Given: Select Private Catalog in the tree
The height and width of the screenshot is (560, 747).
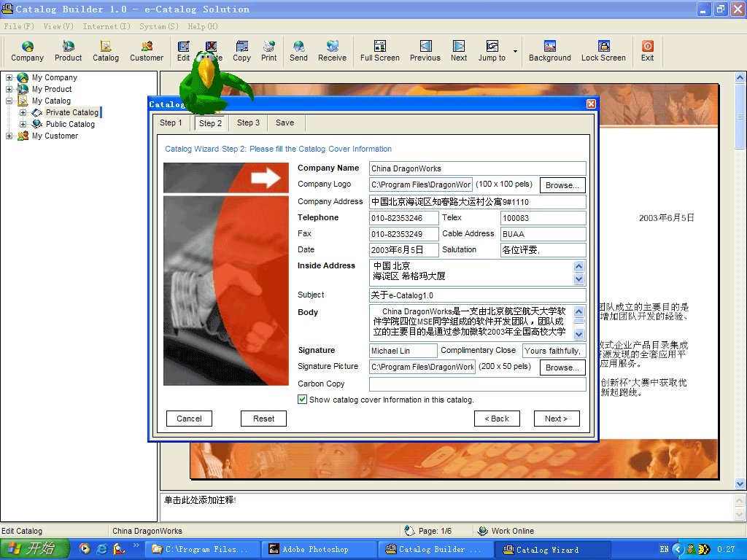Looking at the screenshot, I should point(72,112).
